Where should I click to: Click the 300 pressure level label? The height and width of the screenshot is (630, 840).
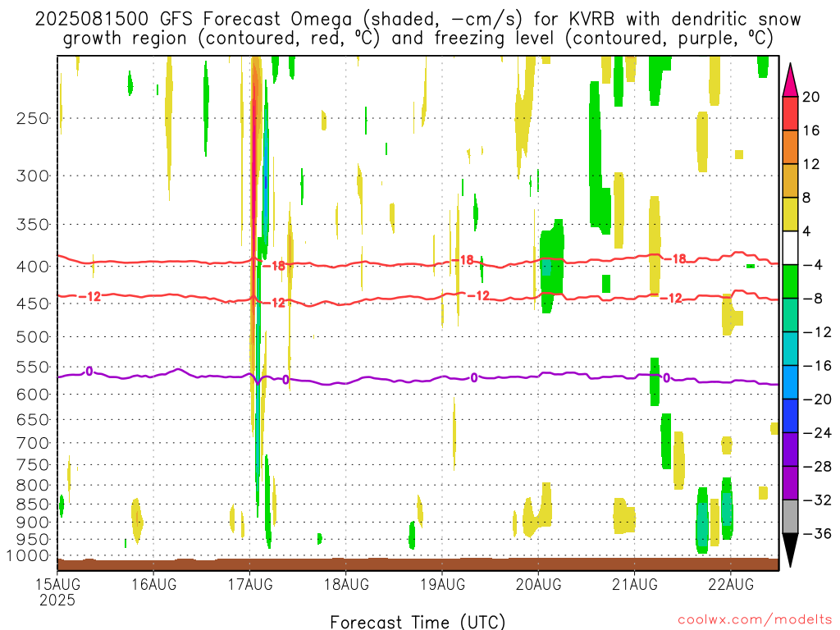point(33,176)
